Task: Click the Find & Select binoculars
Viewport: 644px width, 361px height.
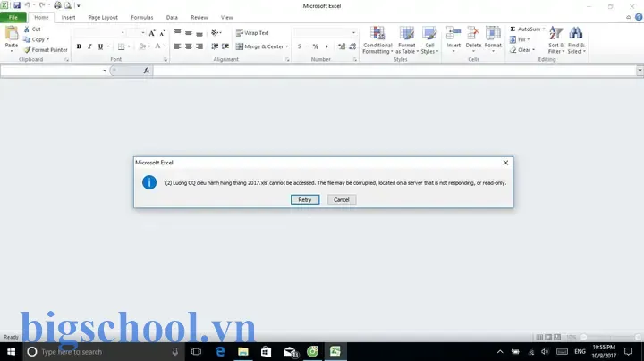Action: pos(576,33)
